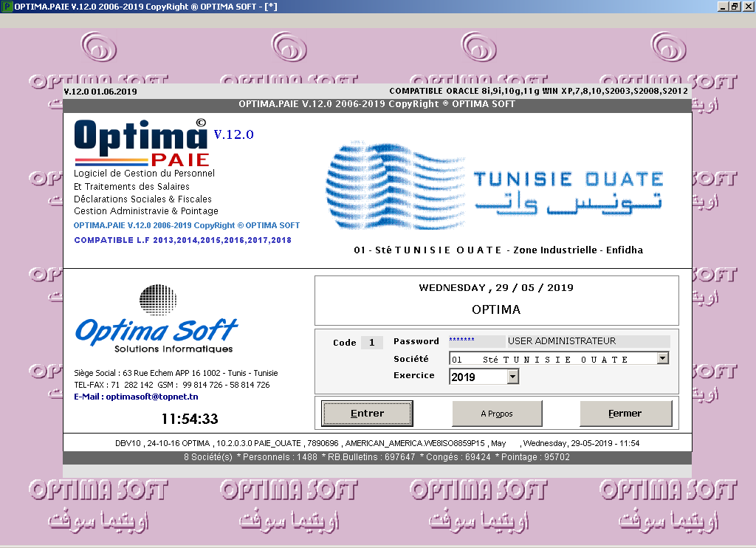
Task: Click the Exercice label
Action: (x=413, y=375)
